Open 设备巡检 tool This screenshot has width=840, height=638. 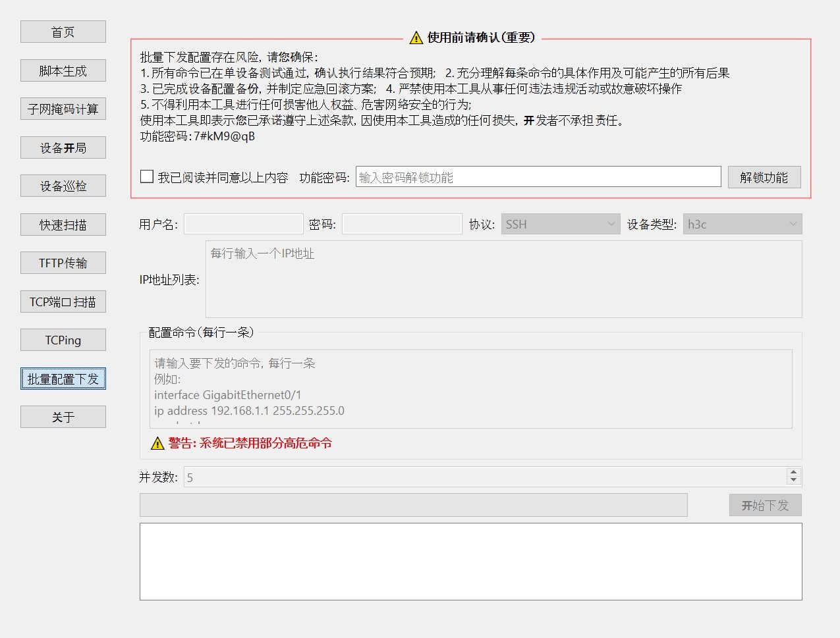[x=63, y=186]
